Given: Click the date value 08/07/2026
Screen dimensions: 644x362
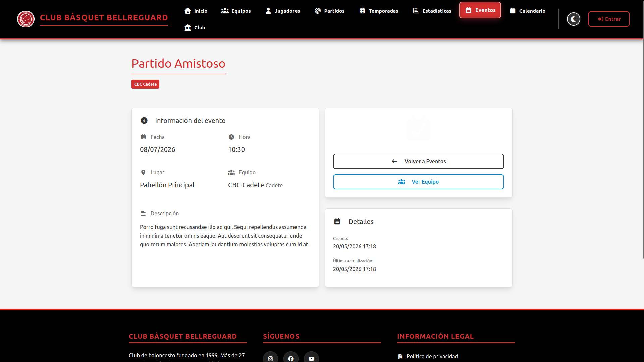Looking at the screenshot, I should pos(157,149).
